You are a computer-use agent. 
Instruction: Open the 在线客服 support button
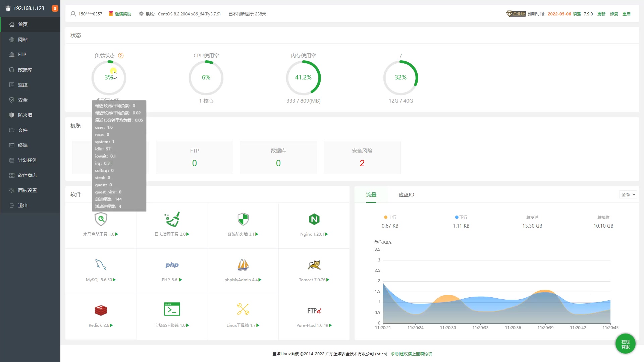click(x=625, y=344)
